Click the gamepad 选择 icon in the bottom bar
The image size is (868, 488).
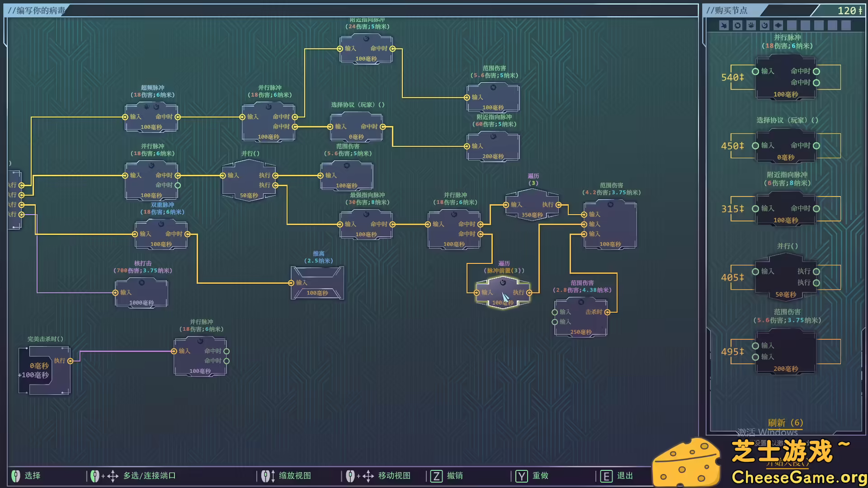tap(16, 475)
